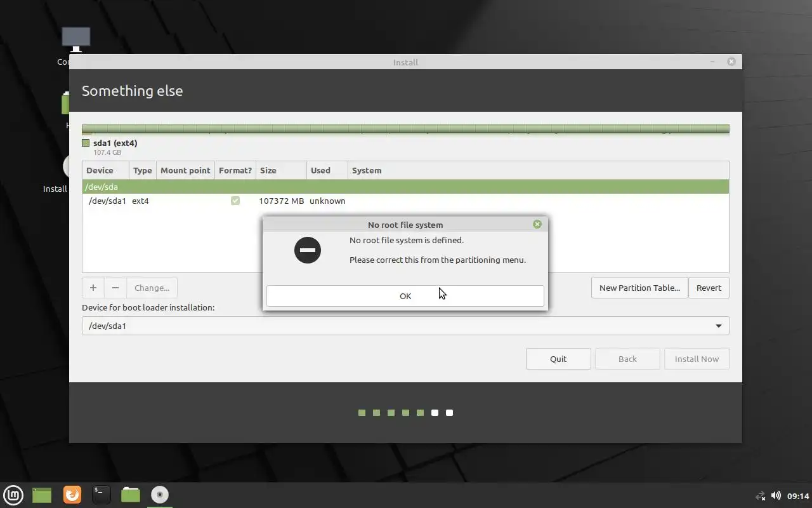Click the green partition usage bar
Viewport: 812px width, 508px height.
(405, 129)
